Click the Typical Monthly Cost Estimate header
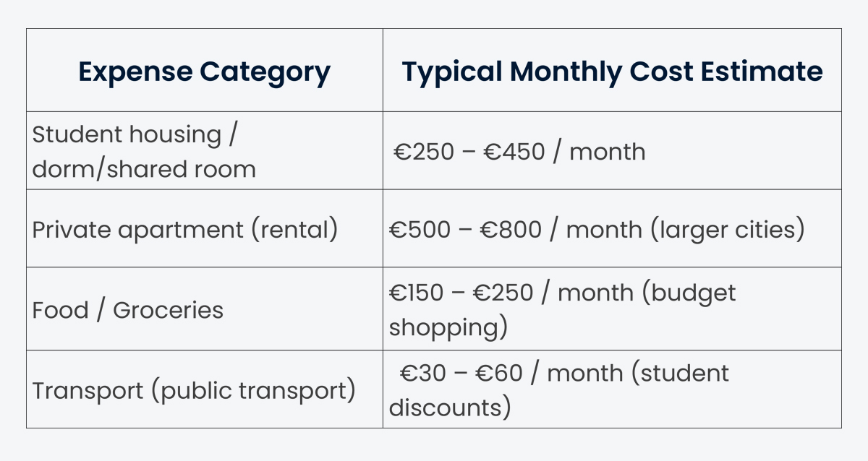Image resolution: width=868 pixels, height=461 pixels. point(612,72)
